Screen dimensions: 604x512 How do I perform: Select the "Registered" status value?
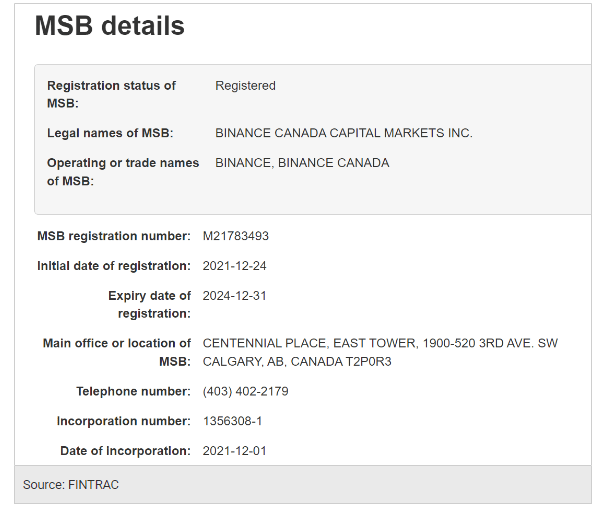point(245,86)
